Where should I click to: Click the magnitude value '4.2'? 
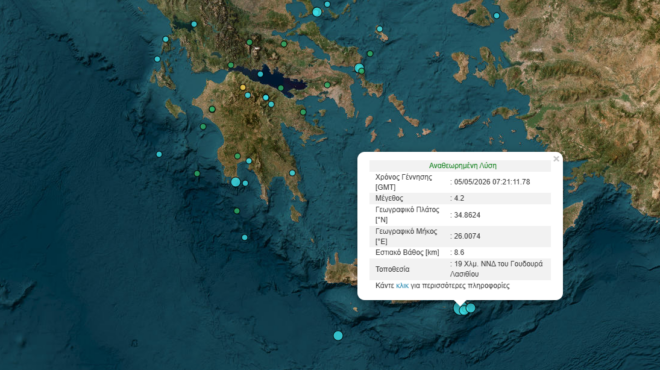(459, 198)
